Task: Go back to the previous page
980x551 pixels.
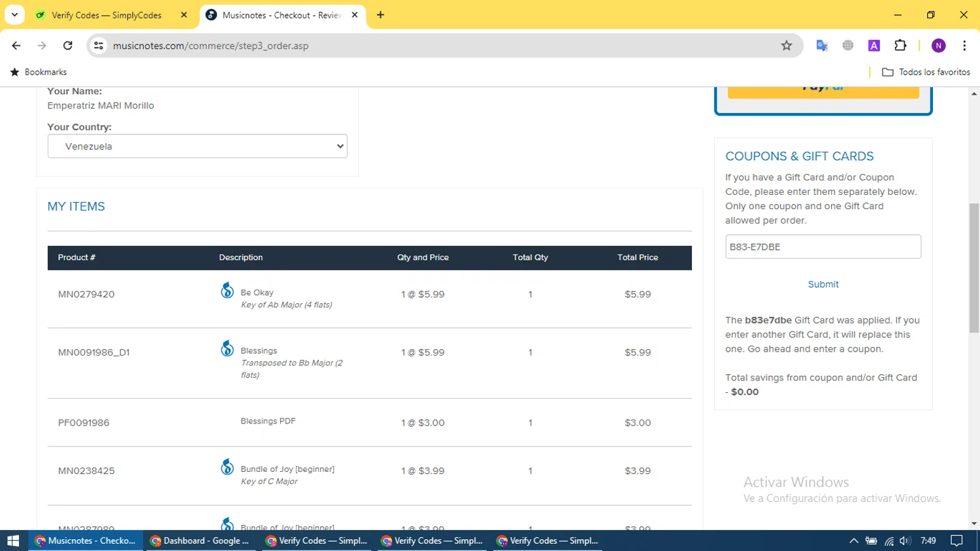Action: point(16,46)
